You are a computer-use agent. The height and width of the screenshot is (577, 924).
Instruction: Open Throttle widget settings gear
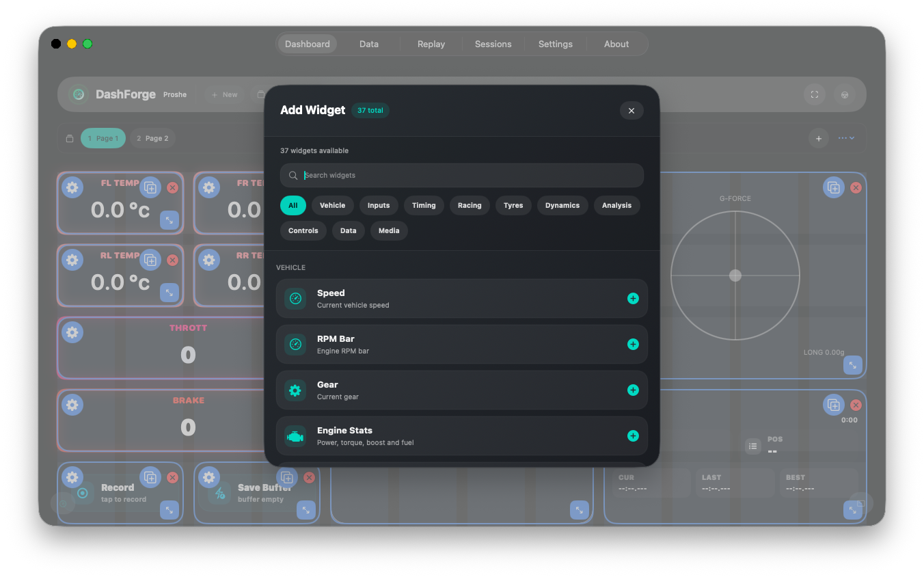(72, 332)
